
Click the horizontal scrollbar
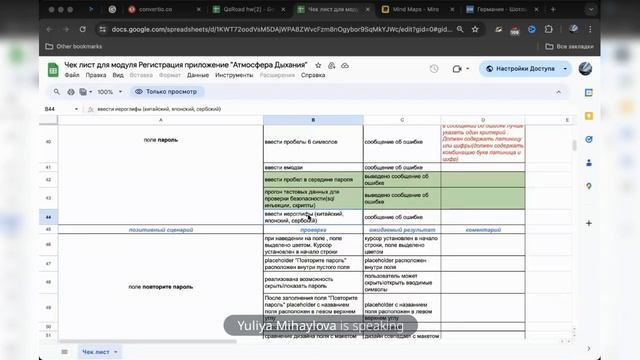pos(148,341)
